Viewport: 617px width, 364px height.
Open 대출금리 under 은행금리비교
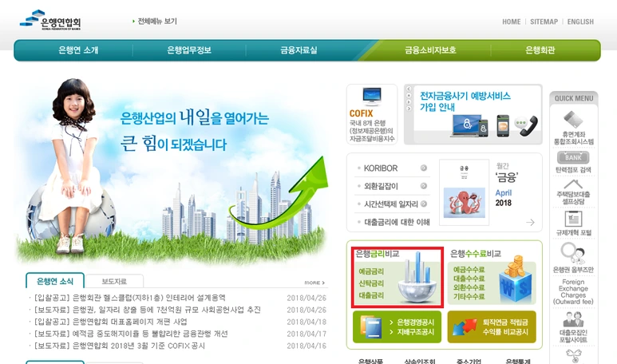tap(371, 295)
